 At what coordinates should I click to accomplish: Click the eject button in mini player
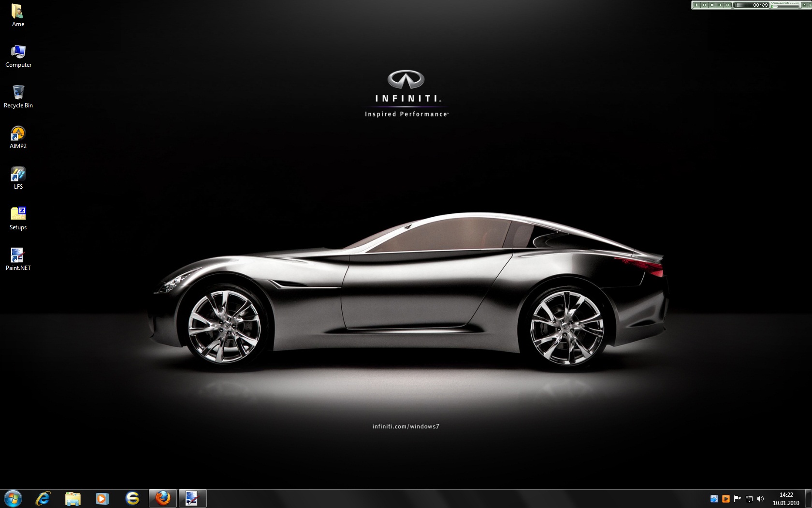[804, 5]
